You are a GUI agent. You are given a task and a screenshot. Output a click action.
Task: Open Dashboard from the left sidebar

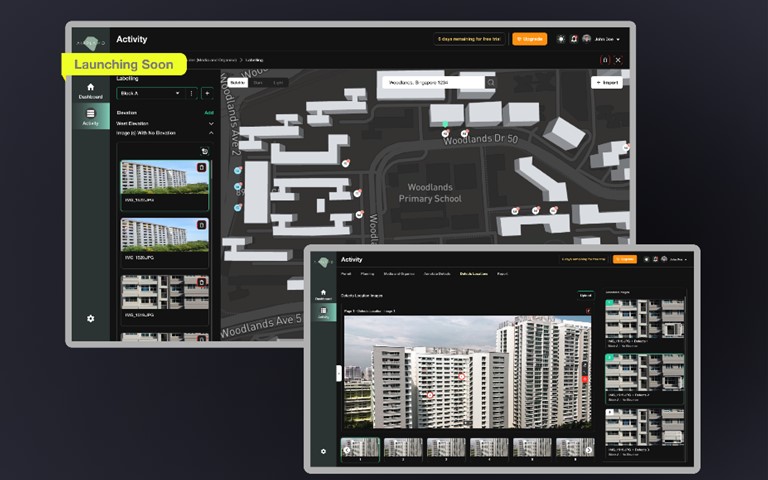(90, 90)
